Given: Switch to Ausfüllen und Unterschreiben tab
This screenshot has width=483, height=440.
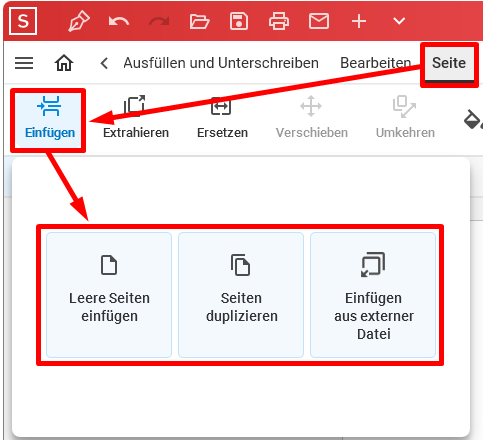Looking at the screenshot, I should (221, 63).
